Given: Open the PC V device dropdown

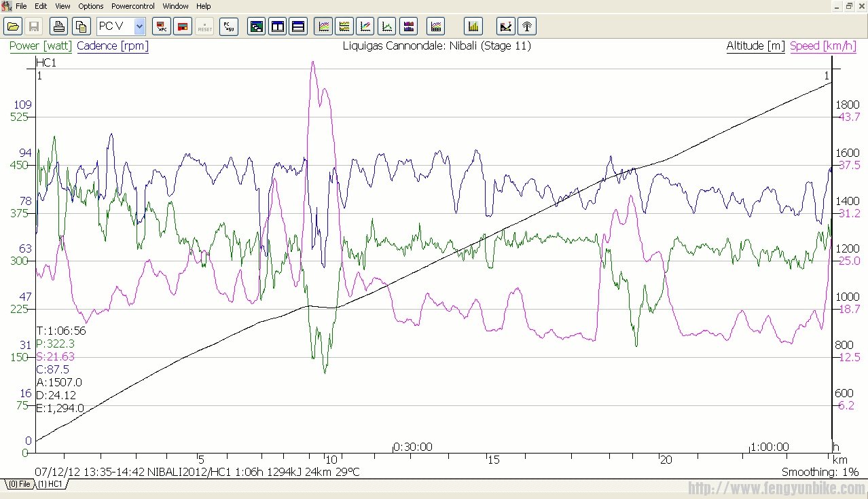Looking at the screenshot, I should coord(139,26).
